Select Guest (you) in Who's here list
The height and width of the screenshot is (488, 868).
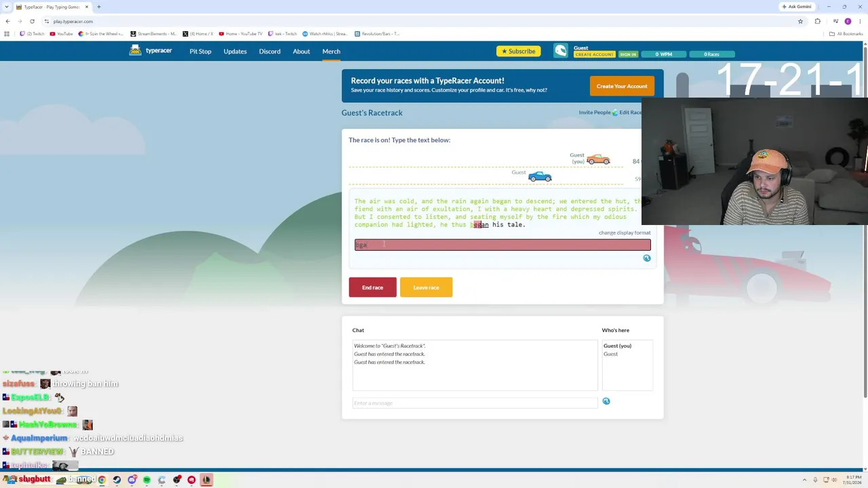[617, 346]
